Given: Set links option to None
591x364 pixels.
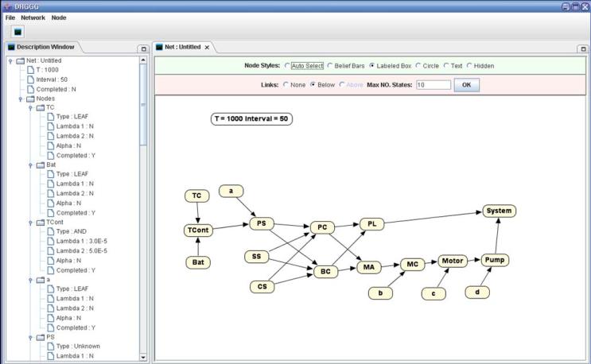Looking at the screenshot, I should point(286,84).
